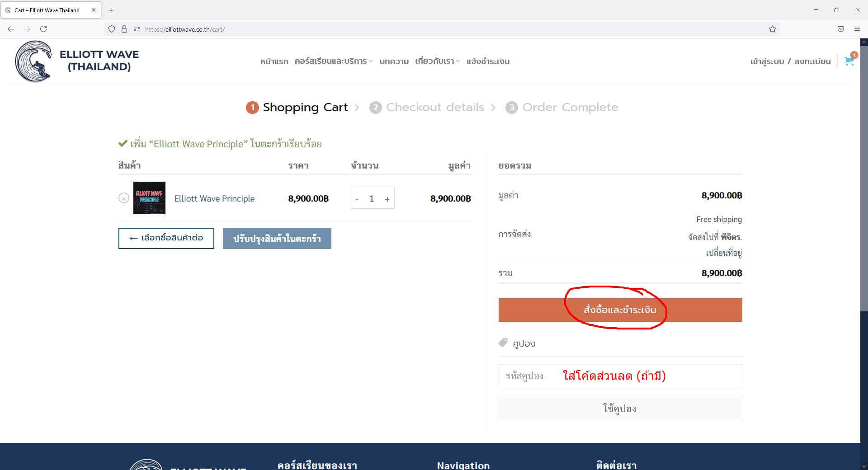The height and width of the screenshot is (470, 868).
Task: Expand the คอร์สเรียนและบริการ dropdown menu
Action: [333, 61]
